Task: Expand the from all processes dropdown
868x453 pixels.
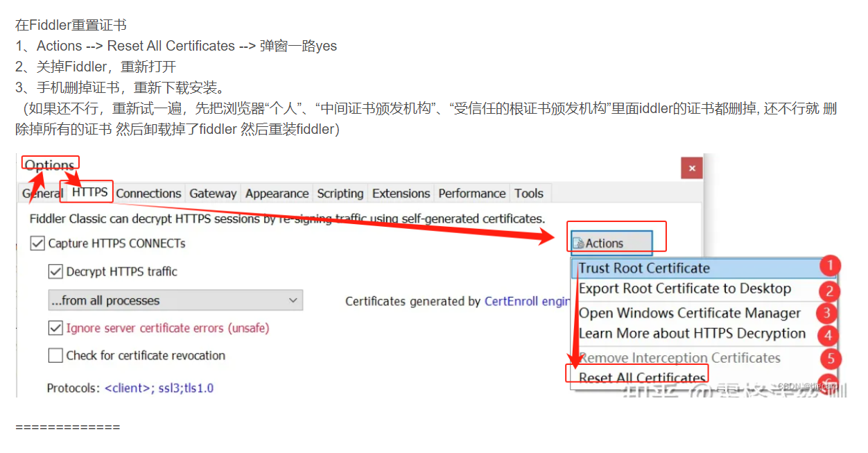Action: (175, 300)
